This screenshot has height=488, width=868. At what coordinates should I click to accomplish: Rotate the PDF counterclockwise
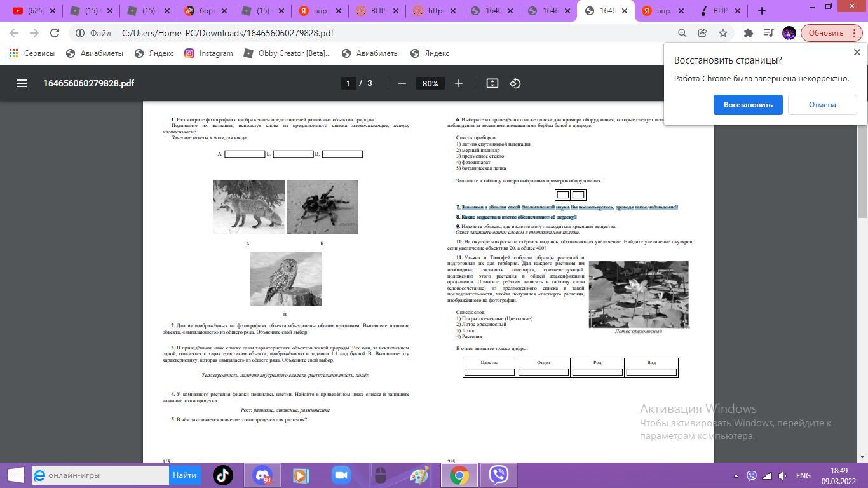pos(515,83)
